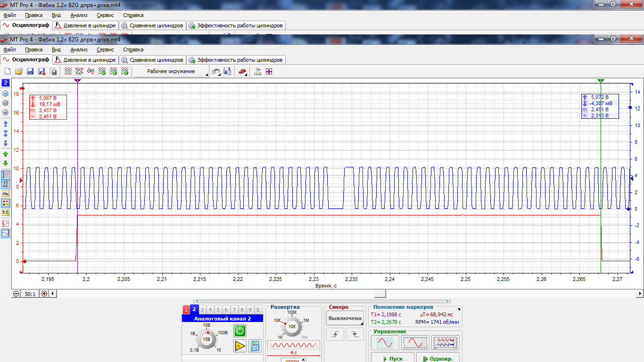
Task: Toggle the green channel power button
Action: (x=240, y=331)
